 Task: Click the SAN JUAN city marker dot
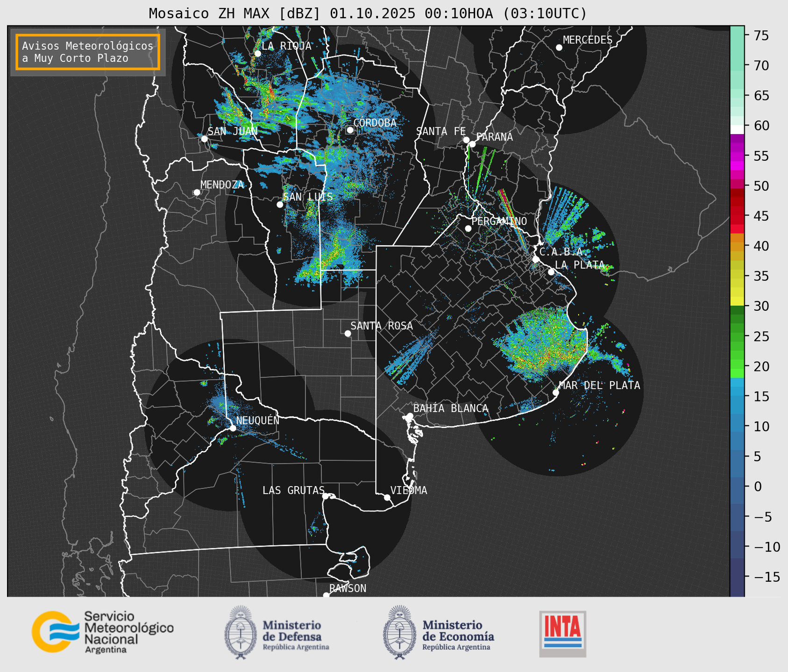[204, 139]
